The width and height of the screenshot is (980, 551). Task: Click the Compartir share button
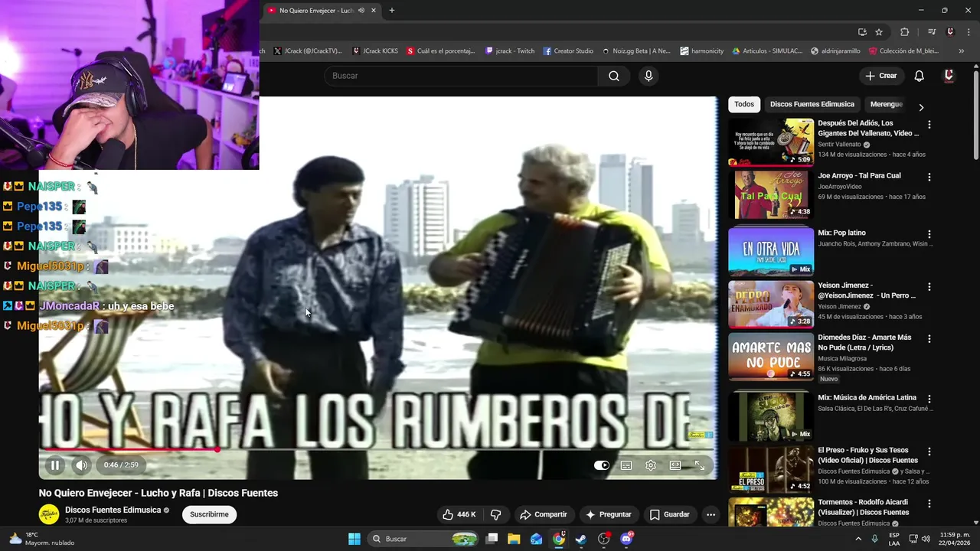(543, 514)
